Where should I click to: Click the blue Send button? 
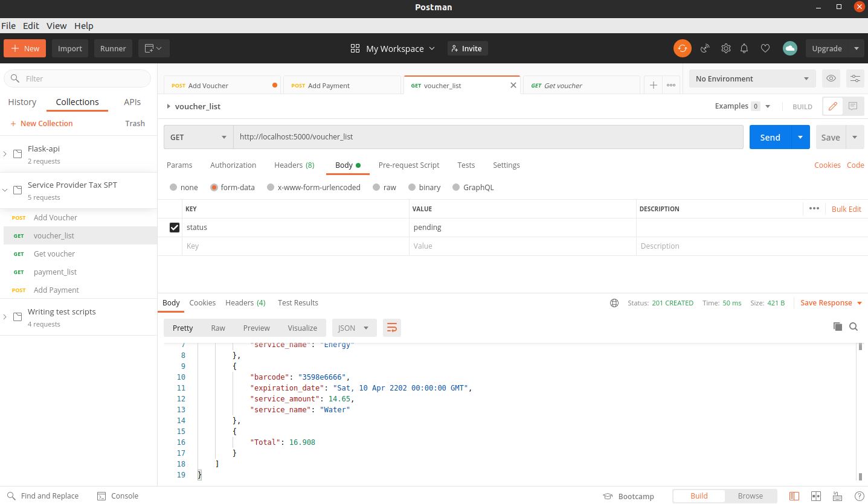(770, 137)
